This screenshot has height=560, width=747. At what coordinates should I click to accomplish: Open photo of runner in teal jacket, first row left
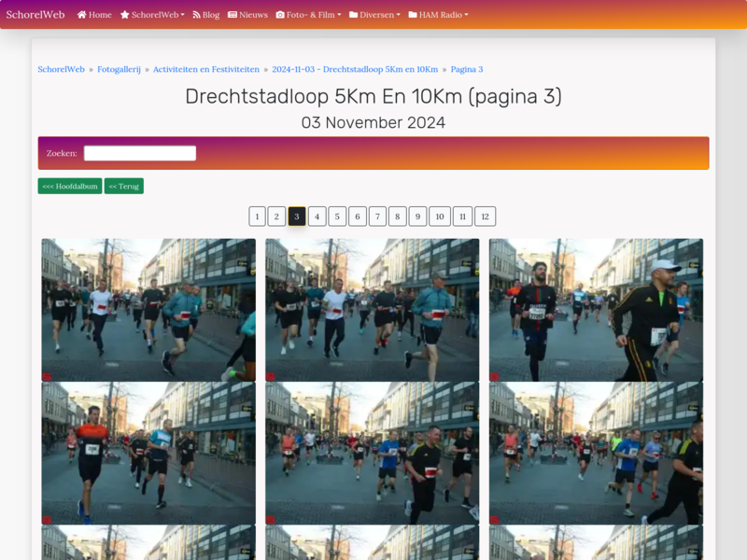tap(148, 310)
